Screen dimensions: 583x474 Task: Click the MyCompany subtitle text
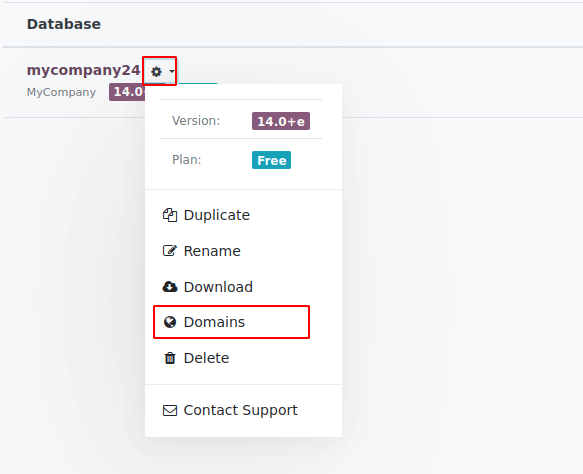coord(61,92)
